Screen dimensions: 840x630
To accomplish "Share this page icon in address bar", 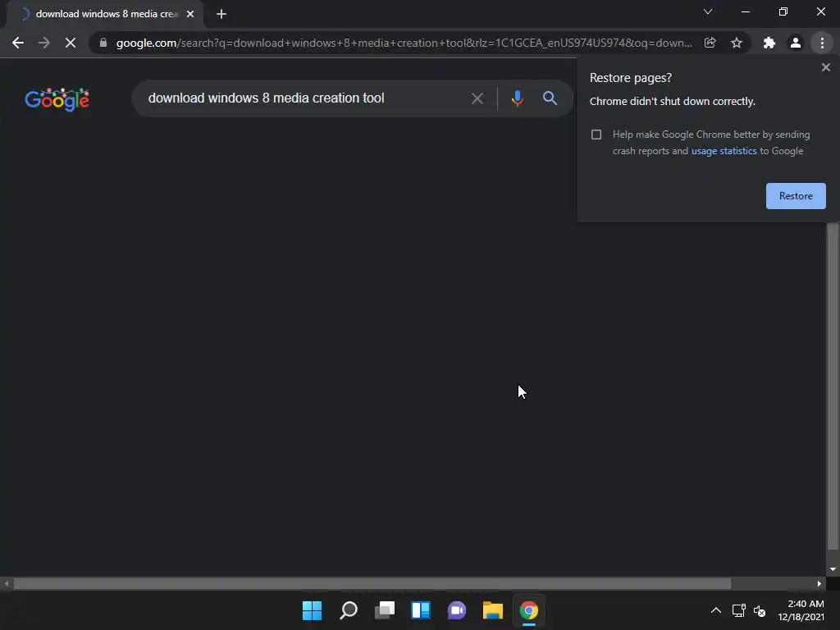I will tap(710, 43).
